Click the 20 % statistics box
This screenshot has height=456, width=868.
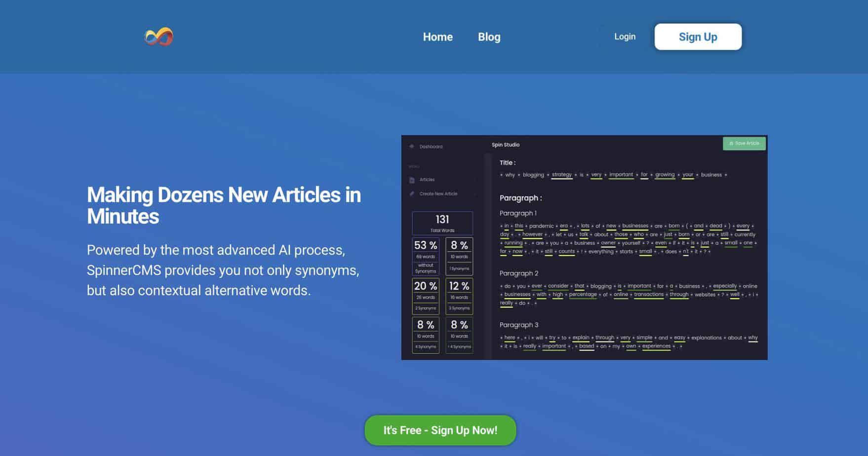click(x=426, y=296)
